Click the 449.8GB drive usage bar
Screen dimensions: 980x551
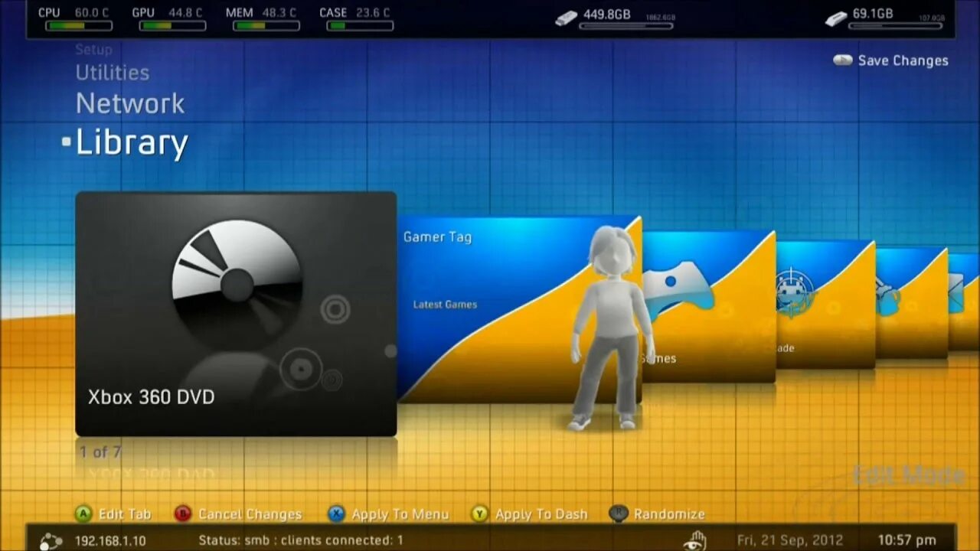626,26
